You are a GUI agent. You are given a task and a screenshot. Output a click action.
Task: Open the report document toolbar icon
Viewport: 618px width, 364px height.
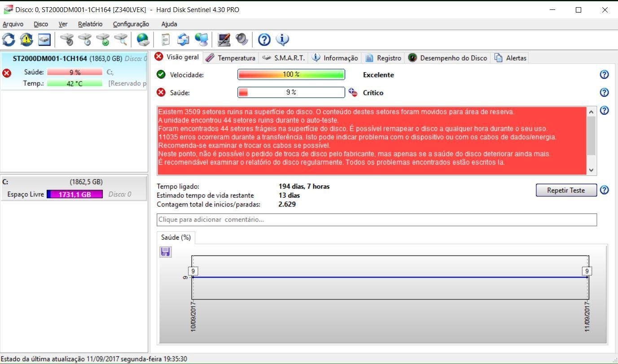[x=166, y=40]
